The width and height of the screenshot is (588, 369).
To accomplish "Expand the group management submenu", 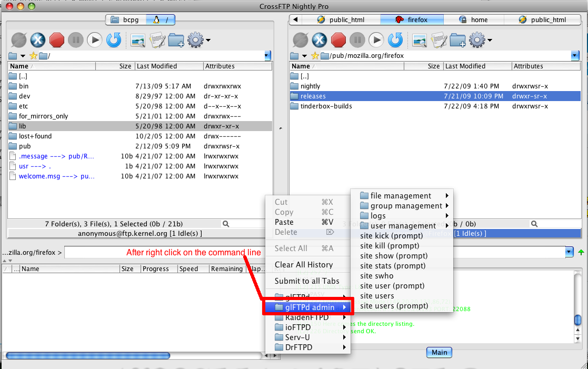I will click(402, 206).
